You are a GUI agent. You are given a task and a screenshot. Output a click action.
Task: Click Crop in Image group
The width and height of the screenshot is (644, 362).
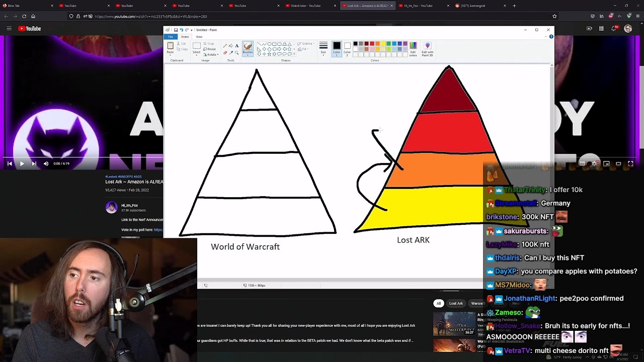click(x=208, y=44)
